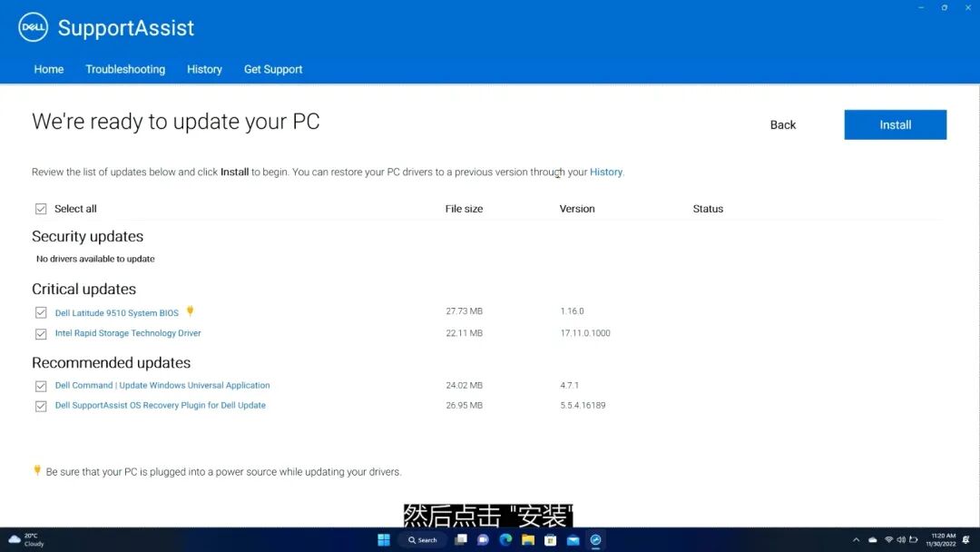Open Microsoft Store from taskbar
This screenshot has width=980, height=552.
[551, 539]
